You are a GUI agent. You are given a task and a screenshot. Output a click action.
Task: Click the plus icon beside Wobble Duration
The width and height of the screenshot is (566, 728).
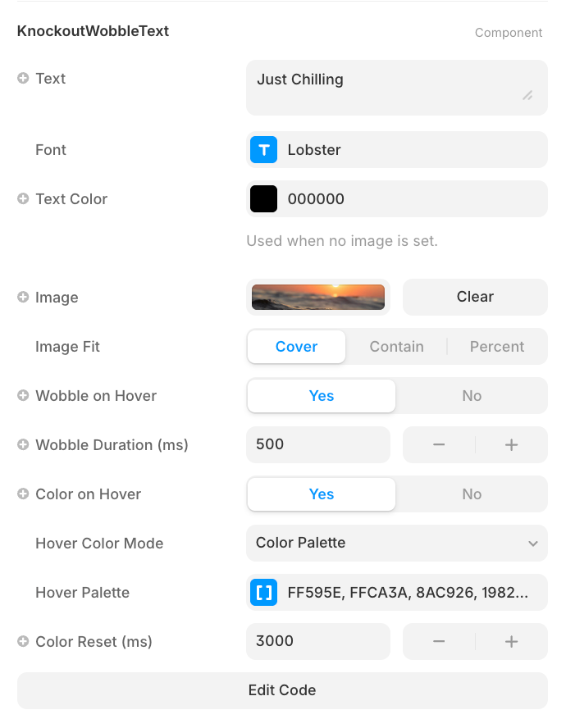23,445
